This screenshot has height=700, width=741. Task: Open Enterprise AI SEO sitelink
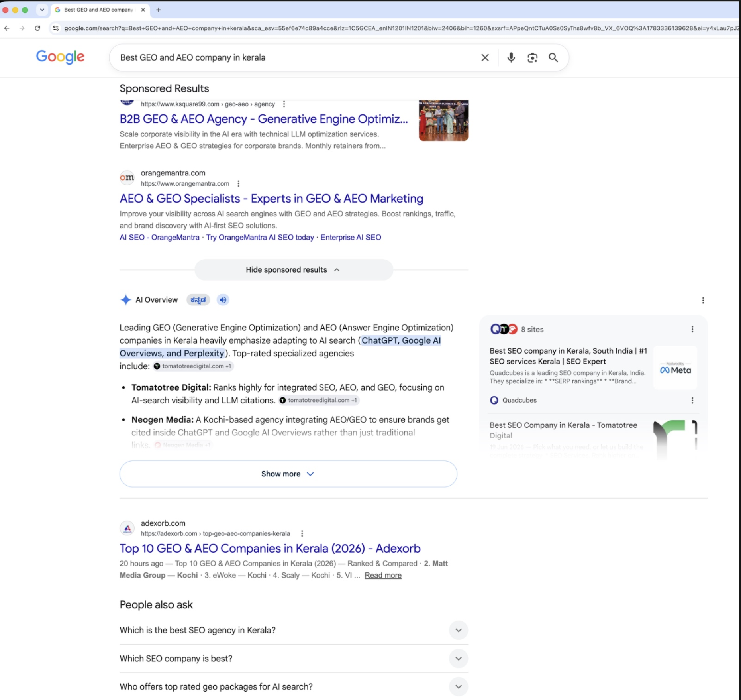point(351,237)
